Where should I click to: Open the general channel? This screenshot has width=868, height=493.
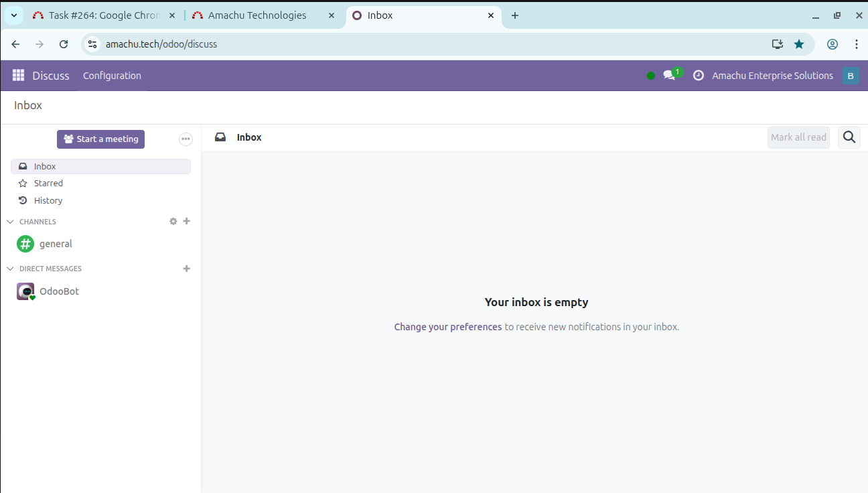(56, 244)
